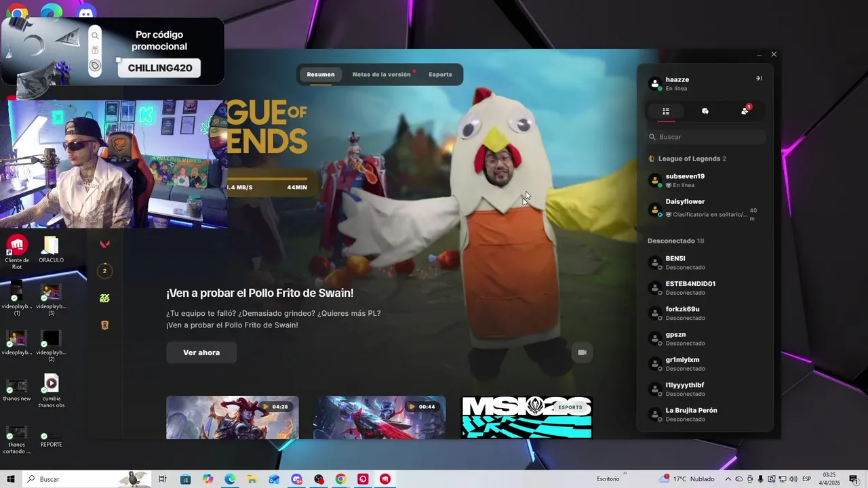Open friend requests icon with badge
Image resolution: width=868 pixels, height=488 pixels.
coord(745,110)
